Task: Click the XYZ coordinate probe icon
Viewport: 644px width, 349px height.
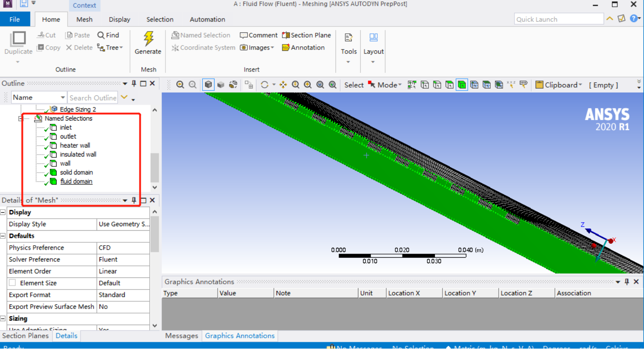Action: (x=511, y=84)
